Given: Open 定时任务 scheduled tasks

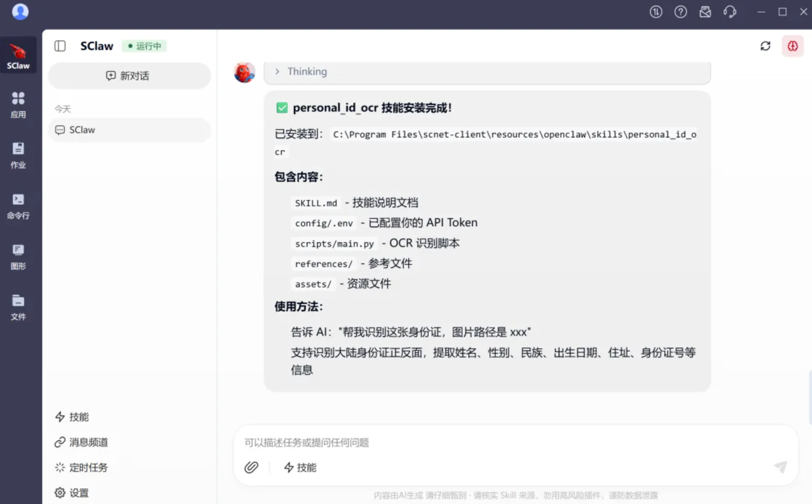Looking at the screenshot, I should [82, 467].
